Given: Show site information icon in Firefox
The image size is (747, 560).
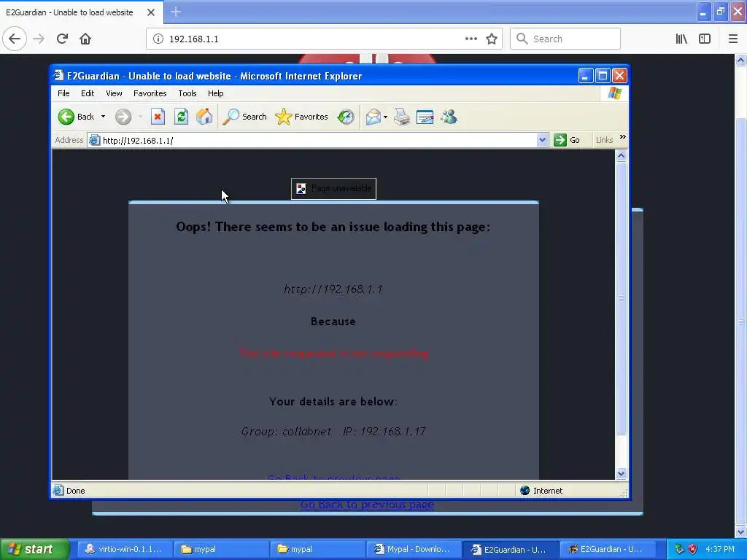Looking at the screenshot, I should pos(158,39).
